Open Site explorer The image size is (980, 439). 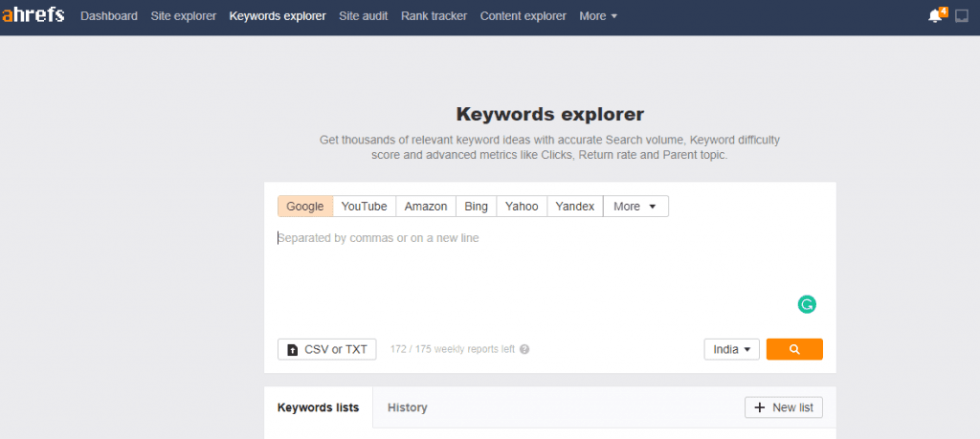[183, 16]
